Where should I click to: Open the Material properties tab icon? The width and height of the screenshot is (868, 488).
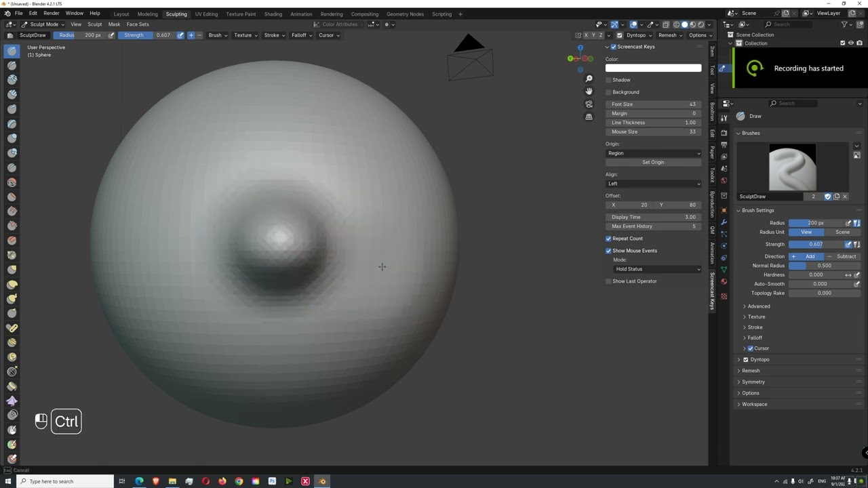724,281
